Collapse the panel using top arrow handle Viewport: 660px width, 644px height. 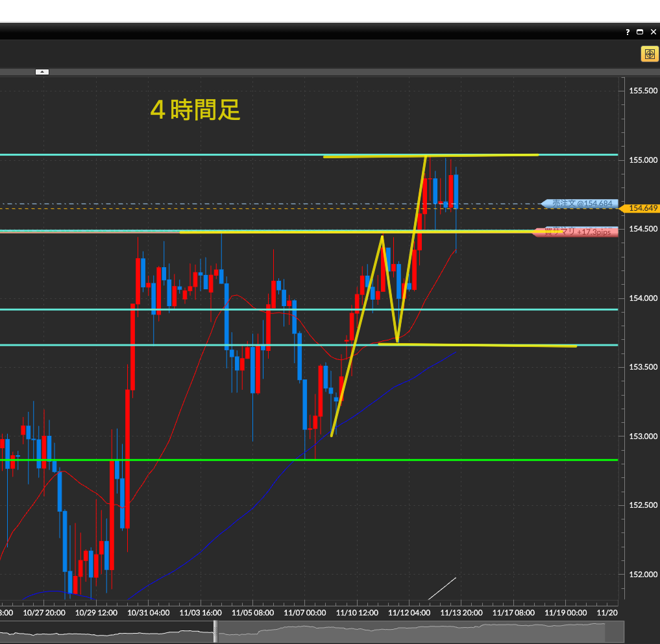42,72
